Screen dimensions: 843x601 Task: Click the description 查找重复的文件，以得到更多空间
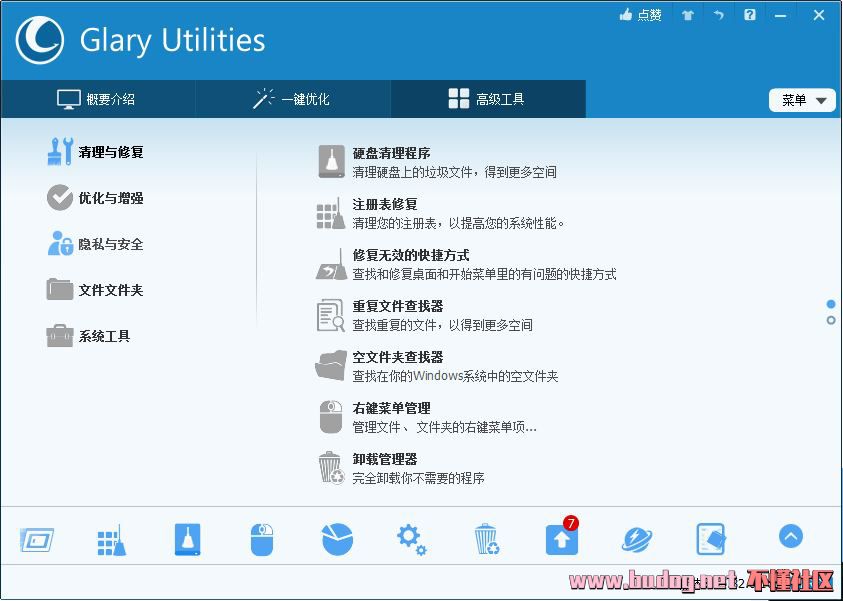pos(442,325)
